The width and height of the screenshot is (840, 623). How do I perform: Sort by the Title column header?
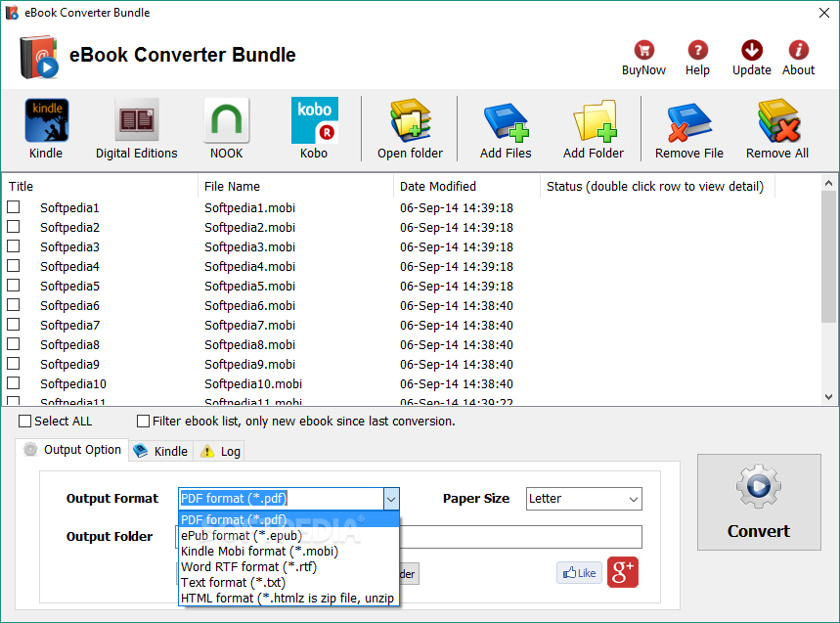pyautogui.click(x=100, y=187)
